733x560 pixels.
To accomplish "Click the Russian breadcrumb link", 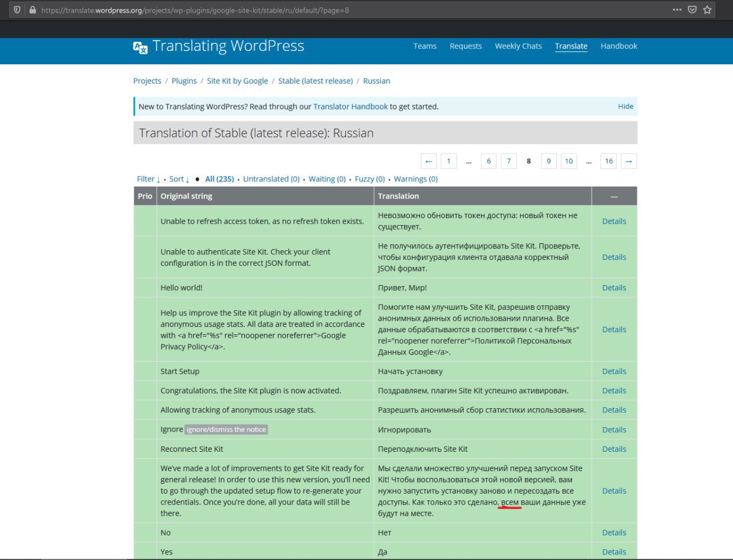I will (x=376, y=81).
